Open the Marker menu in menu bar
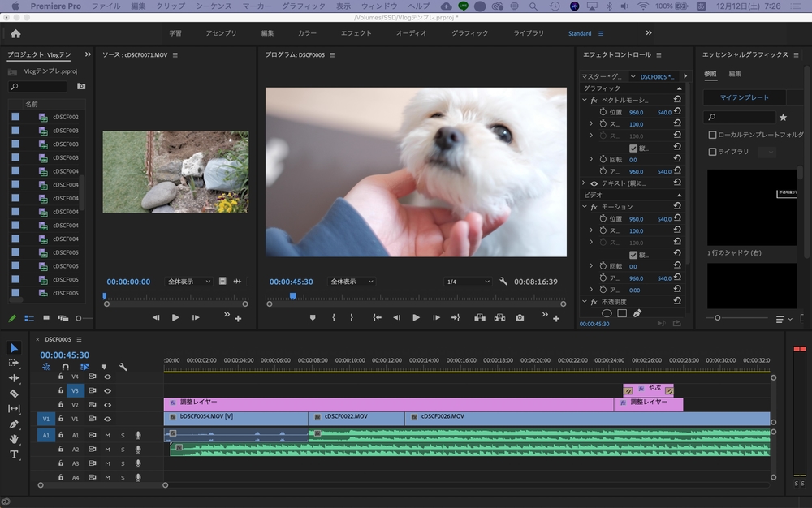 [257, 6]
